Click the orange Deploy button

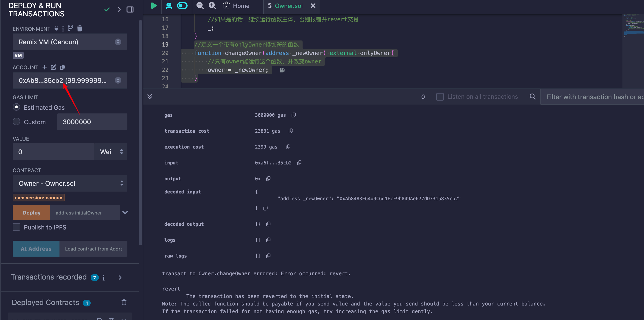[x=32, y=213]
